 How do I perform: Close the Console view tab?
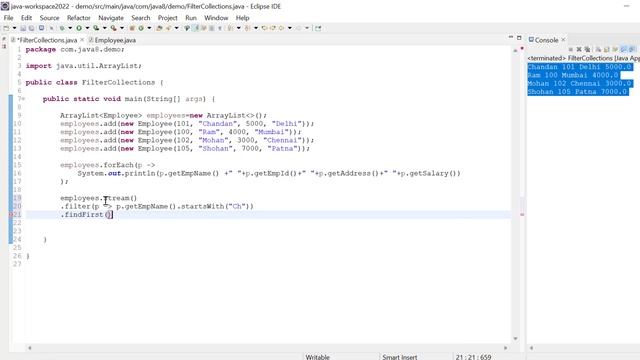(563, 40)
